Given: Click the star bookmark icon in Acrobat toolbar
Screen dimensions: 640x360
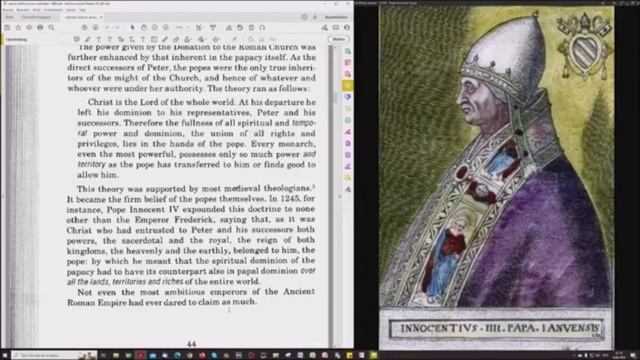Looking at the screenshot, I should pyautogui.click(x=18, y=27).
